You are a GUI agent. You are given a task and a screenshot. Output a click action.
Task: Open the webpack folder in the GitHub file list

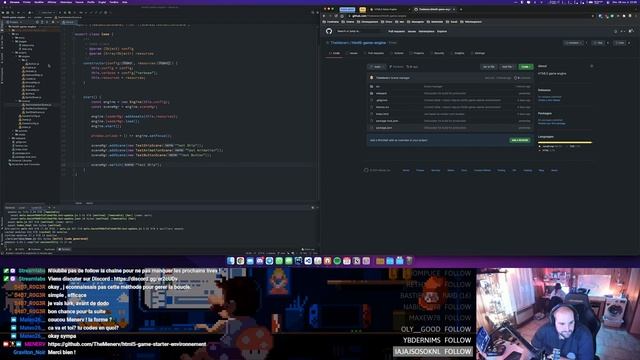(381, 93)
